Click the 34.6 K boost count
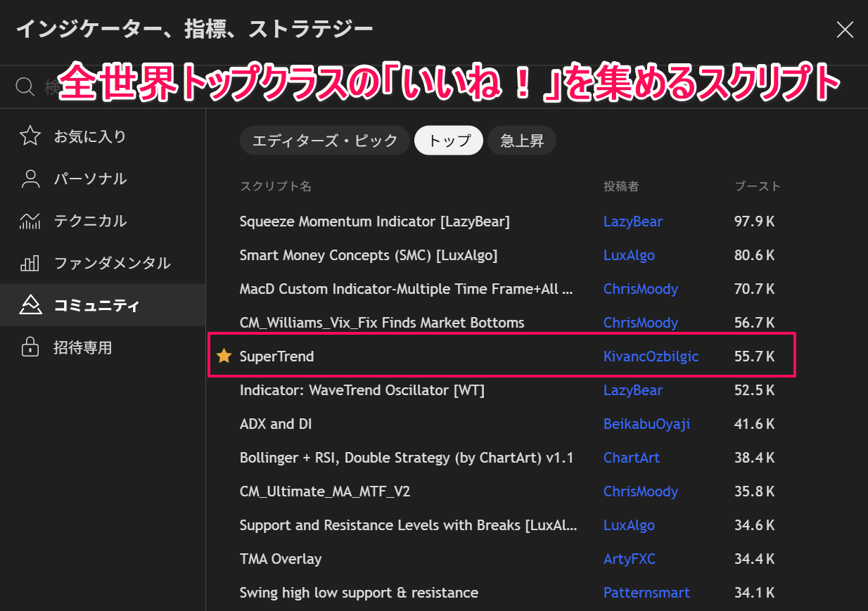 pos(754,525)
